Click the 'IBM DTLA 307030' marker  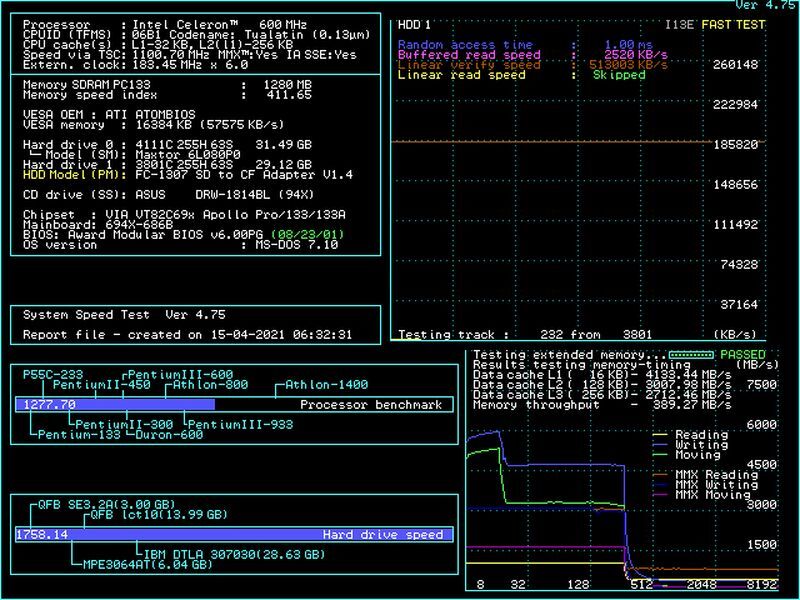pyautogui.click(x=234, y=555)
